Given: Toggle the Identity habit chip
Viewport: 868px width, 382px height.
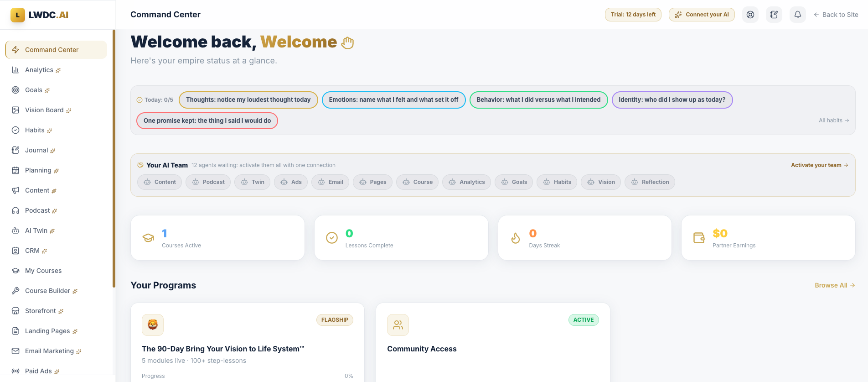Looking at the screenshot, I should point(672,100).
